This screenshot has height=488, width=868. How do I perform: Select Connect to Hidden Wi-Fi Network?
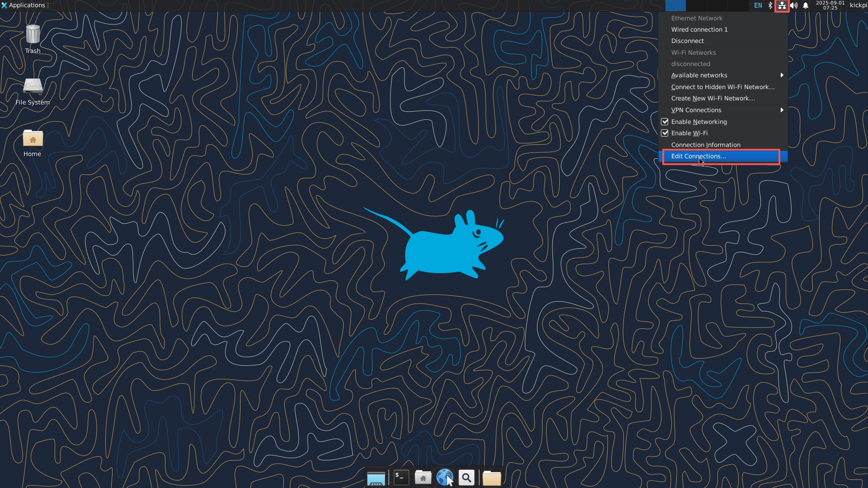coord(722,87)
